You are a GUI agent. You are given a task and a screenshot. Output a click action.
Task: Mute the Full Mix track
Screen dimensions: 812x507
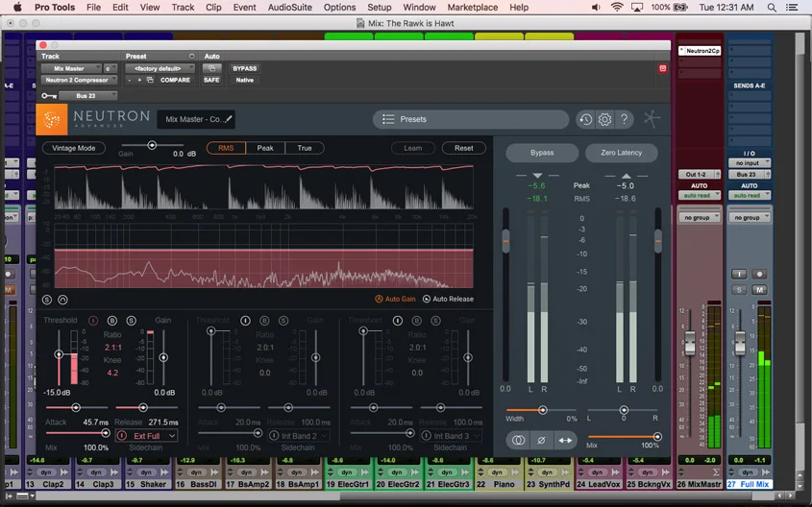[x=759, y=290]
